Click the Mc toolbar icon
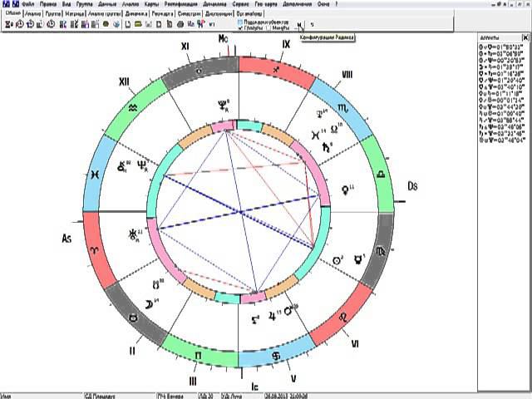This screenshot has width=532, height=399. (190, 24)
